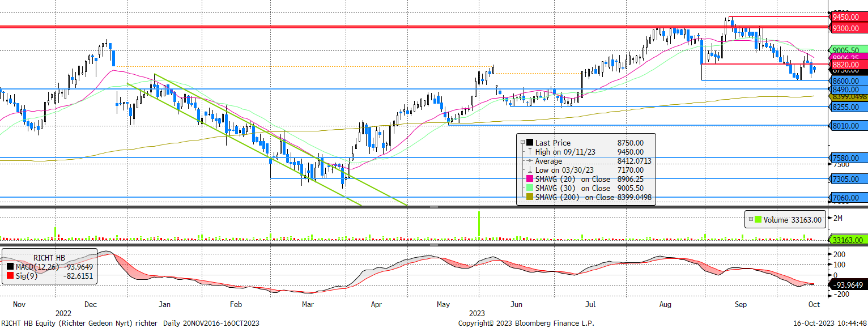Click the Average marker icon in legend
Viewport: 868px width, 328px height.
(529, 161)
